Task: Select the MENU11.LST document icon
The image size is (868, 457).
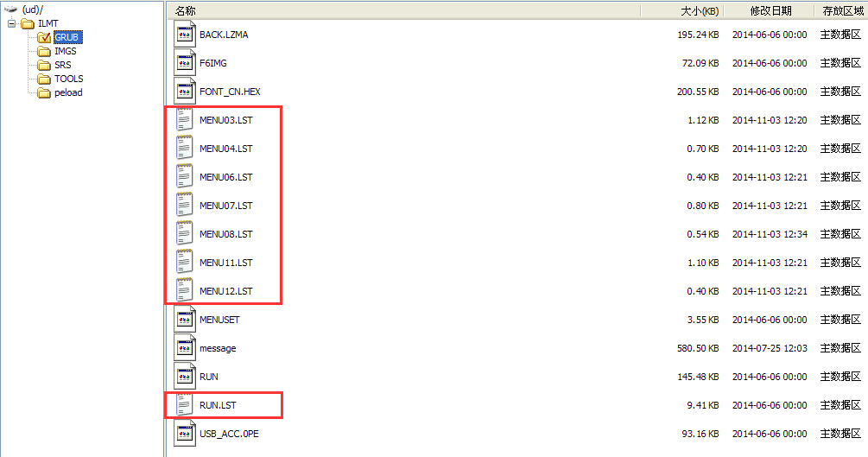Action: pos(184,263)
